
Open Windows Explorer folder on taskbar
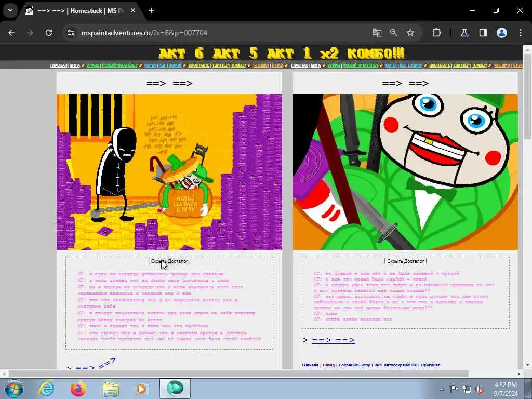click(x=111, y=389)
